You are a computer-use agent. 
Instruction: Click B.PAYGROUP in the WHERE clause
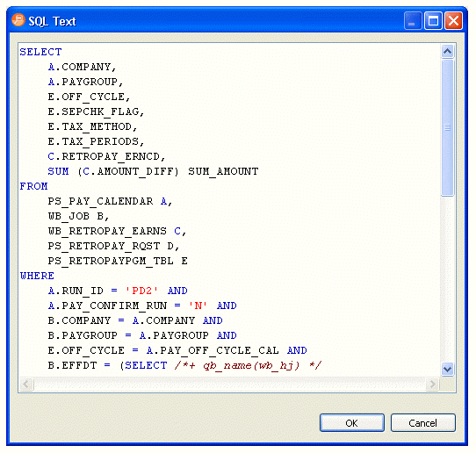click(x=83, y=335)
